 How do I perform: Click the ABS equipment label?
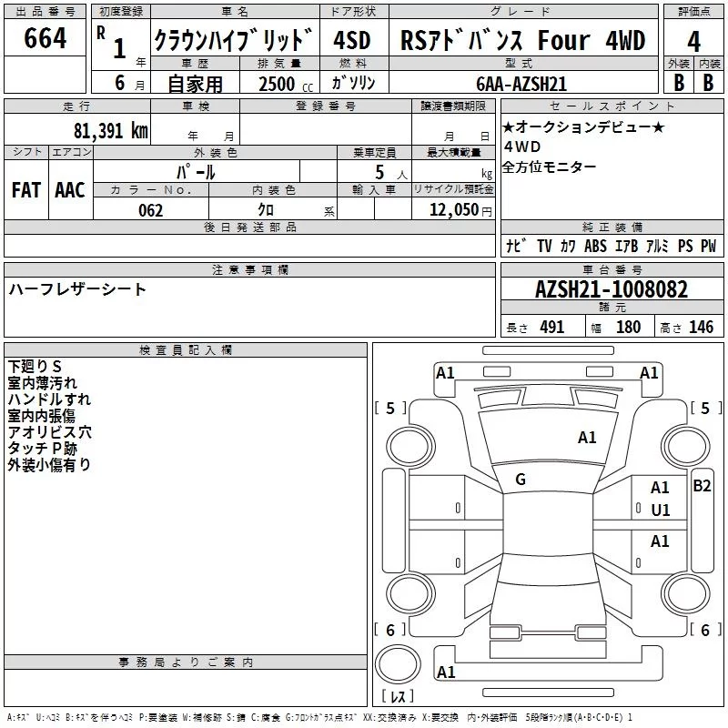pyautogui.click(x=595, y=246)
